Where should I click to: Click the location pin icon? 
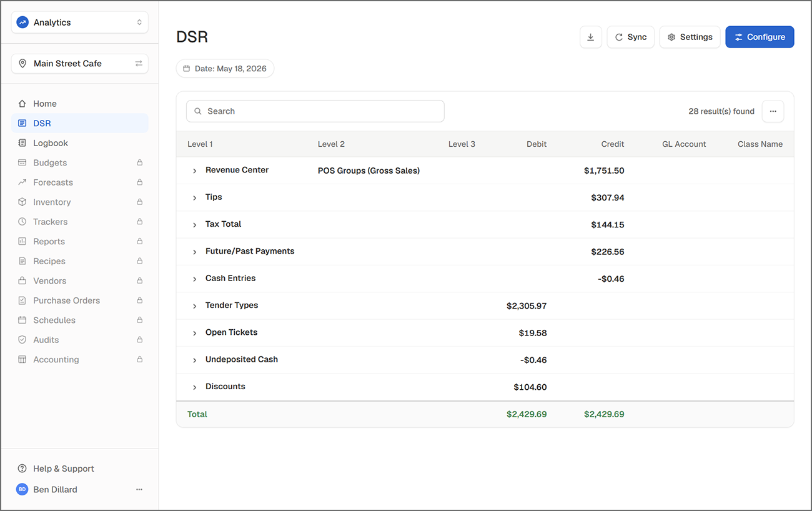22,64
